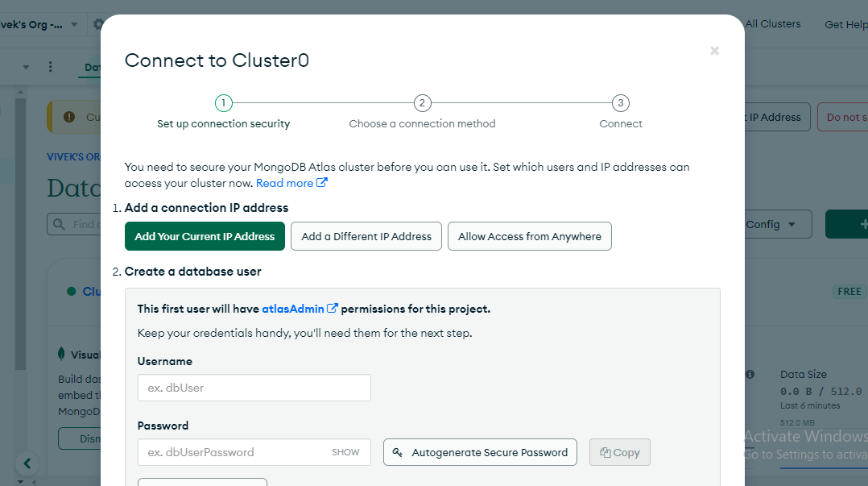
Task: Click Add Your Current IP Address
Action: coord(205,236)
